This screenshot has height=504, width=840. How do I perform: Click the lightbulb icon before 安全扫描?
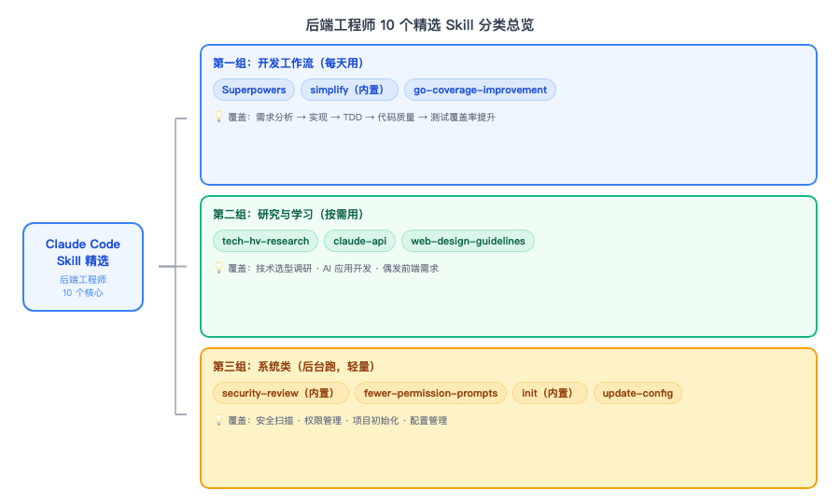218,419
